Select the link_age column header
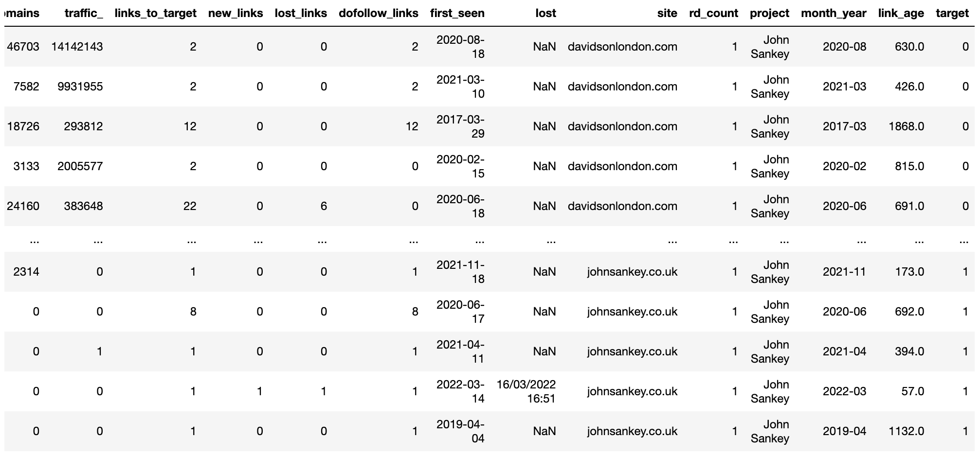Image resolution: width=980 pixels, height=456 pixels. point(901,13)
